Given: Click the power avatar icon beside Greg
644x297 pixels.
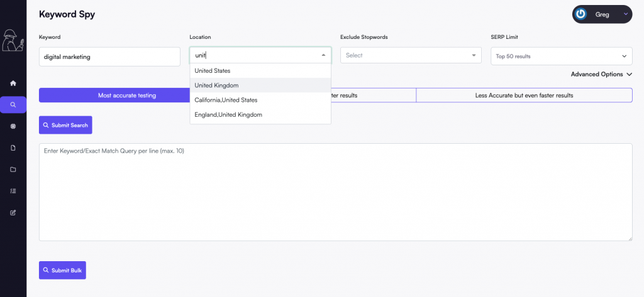Looking at the screenshot, I should (x=580, y=14).
